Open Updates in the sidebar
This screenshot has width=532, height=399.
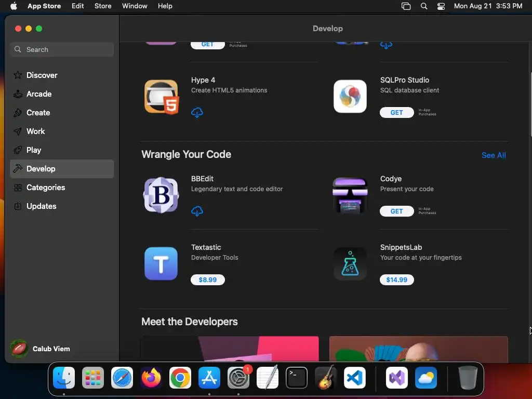[62, 206]
